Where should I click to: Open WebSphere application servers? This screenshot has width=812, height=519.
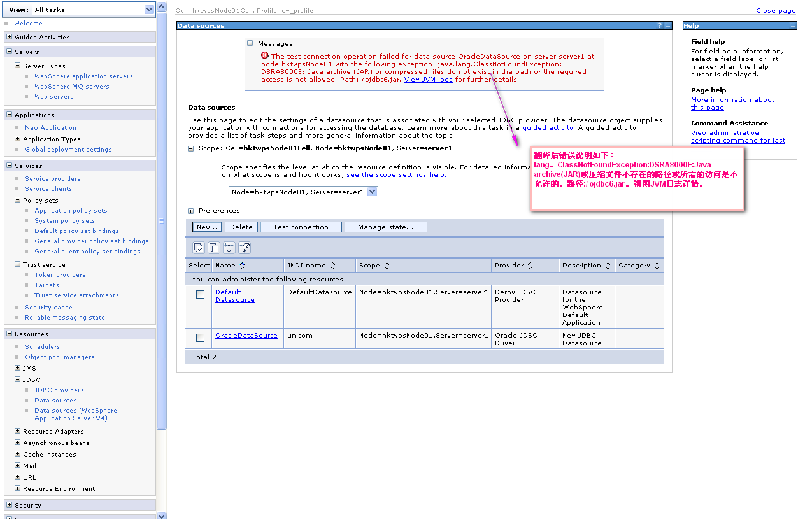coord(84,76)
